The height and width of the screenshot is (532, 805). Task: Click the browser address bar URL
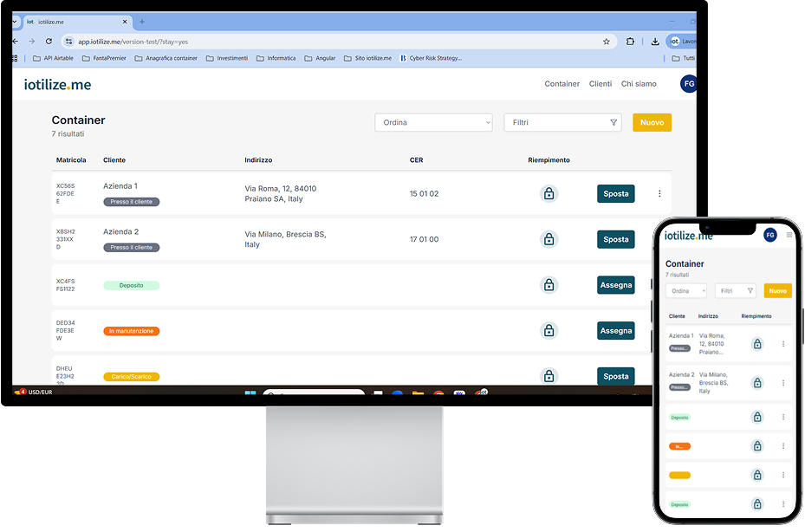133,42
